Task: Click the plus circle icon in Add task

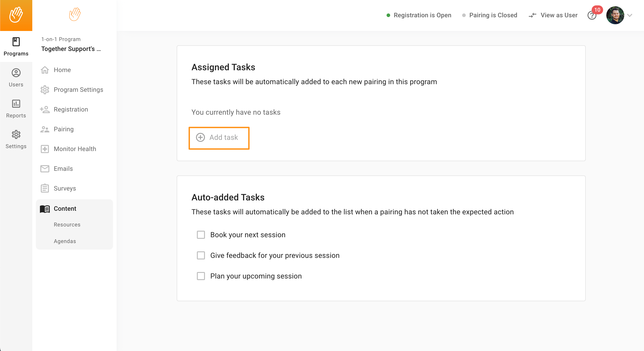Action: (200, 137)
